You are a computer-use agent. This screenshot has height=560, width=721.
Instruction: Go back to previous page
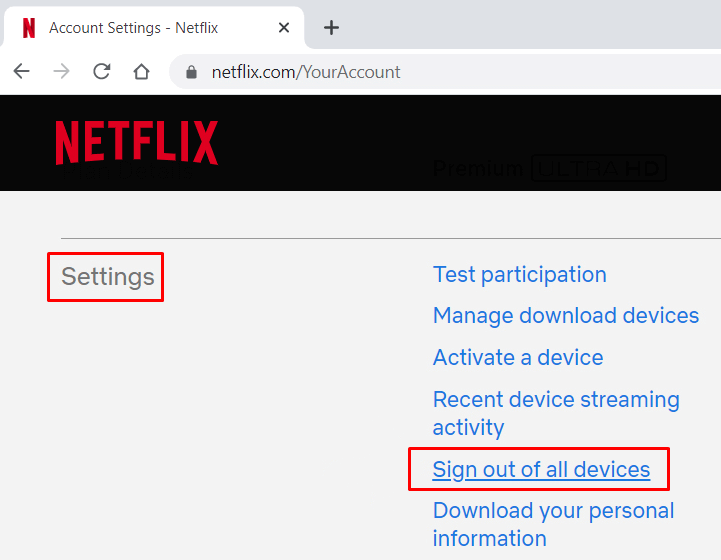21,72
